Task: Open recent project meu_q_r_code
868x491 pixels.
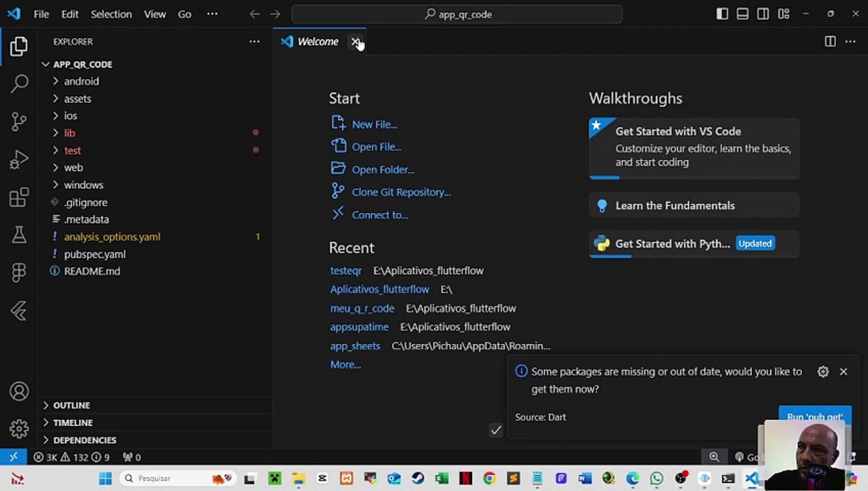Action: (x=362, y=308)
